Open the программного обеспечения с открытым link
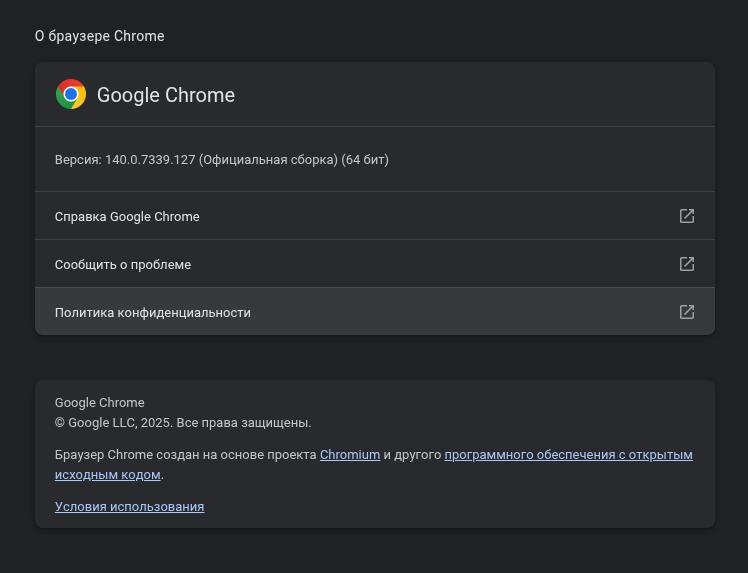Image resolution: width=748 pixels, height=573 pixels. [568, 455]
